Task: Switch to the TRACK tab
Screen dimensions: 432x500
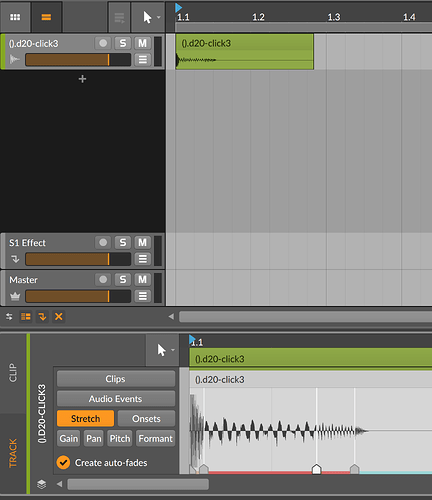Action: 13,453
